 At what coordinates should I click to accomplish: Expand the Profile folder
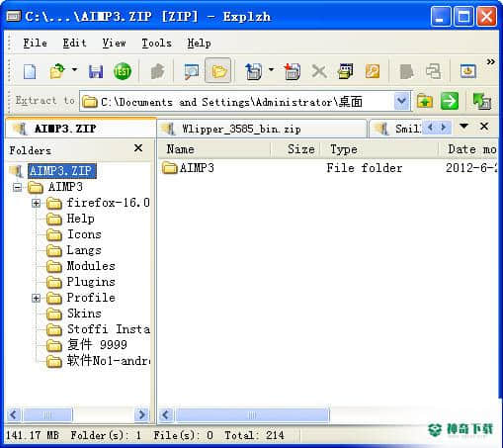36,298
